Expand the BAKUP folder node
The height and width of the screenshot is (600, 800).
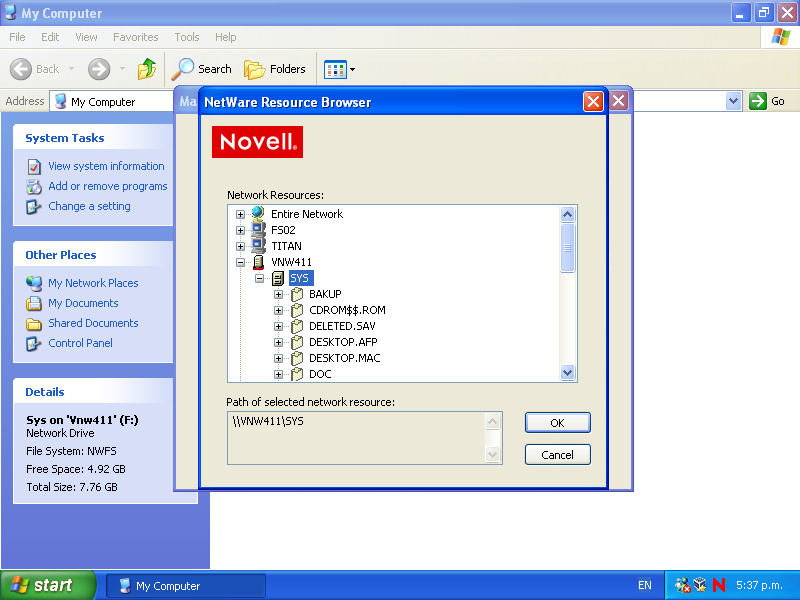point(278,294)
